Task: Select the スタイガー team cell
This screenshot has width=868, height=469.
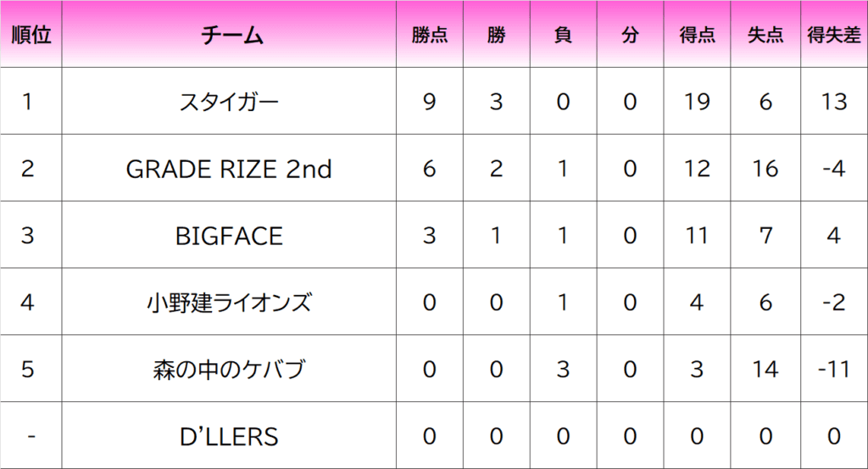Action: (x=229, y=101)
